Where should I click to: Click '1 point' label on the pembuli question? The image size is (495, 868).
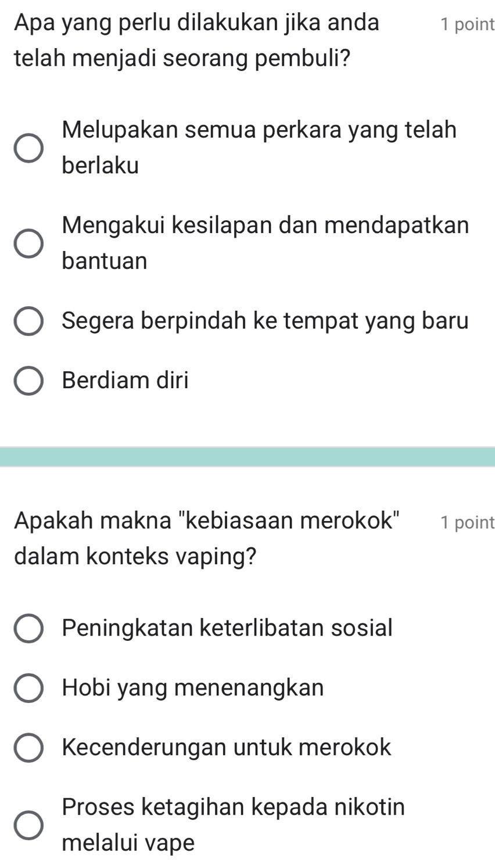(467, 24)
